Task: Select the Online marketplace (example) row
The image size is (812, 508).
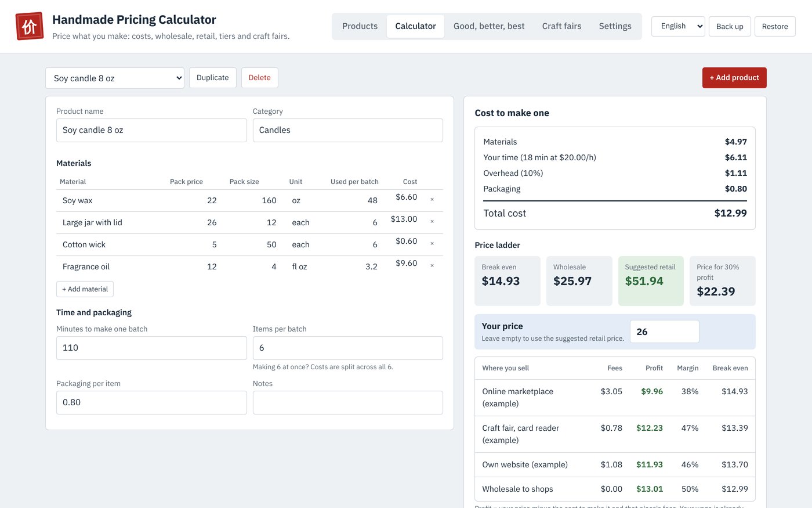Action: tap(615, 398)
